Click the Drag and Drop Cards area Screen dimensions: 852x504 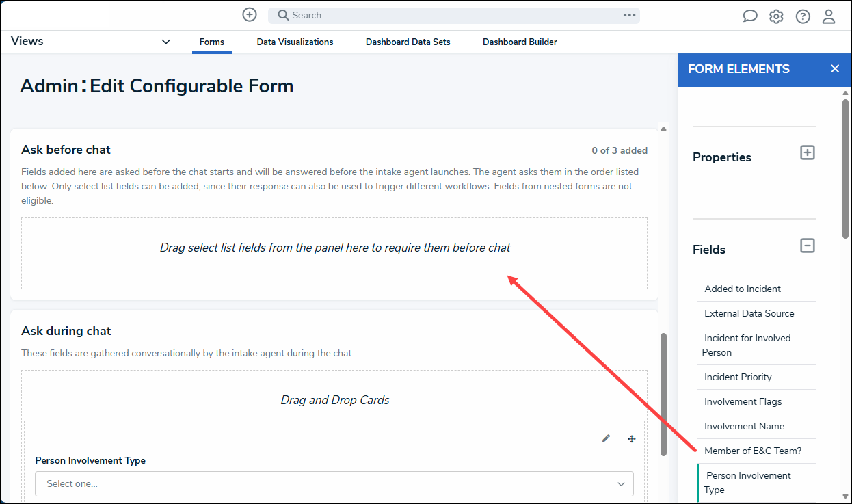point(335,400)
